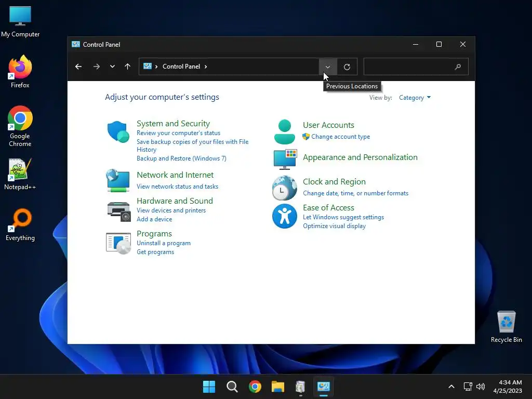Launch the Firefox desktop shortcut
This screenshot has width=532, height=399.
tap(20, 72)
